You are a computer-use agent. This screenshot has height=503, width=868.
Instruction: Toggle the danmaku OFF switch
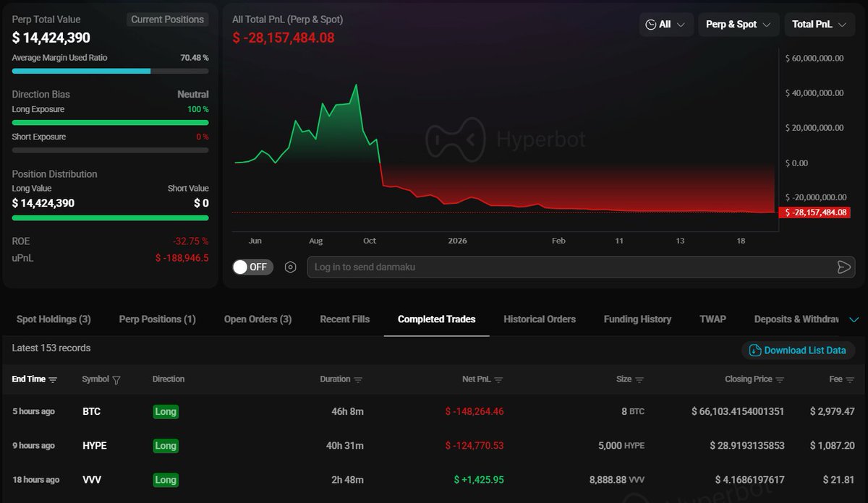point(252,267)
